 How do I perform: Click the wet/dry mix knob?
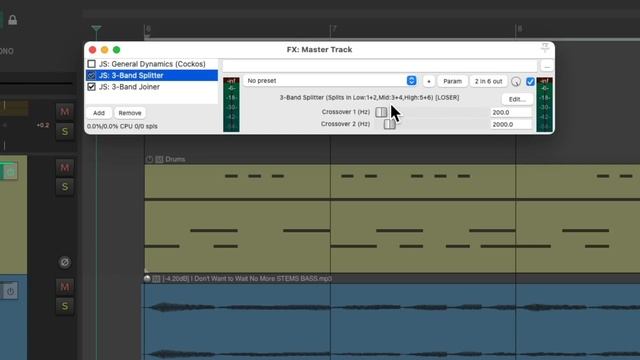pyautogui.click(x=516, y=82)
